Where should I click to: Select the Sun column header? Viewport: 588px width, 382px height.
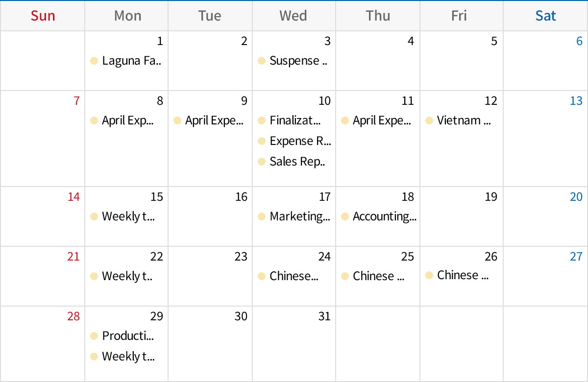pos(43,16)
